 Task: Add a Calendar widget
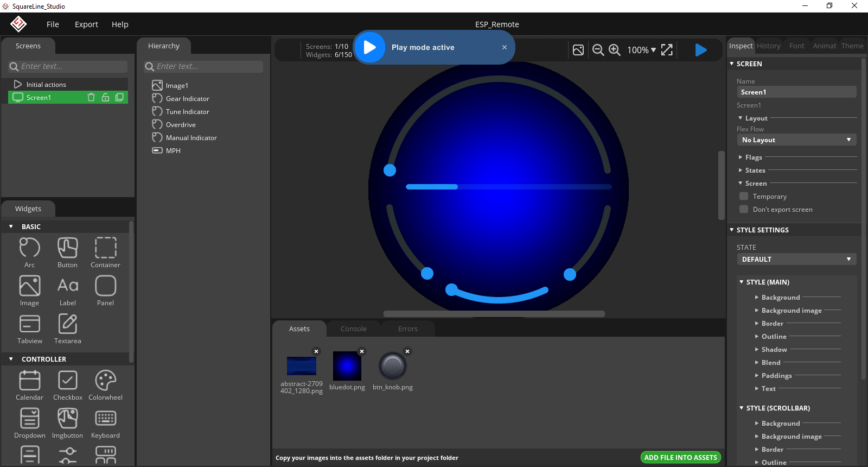point(30,384)
